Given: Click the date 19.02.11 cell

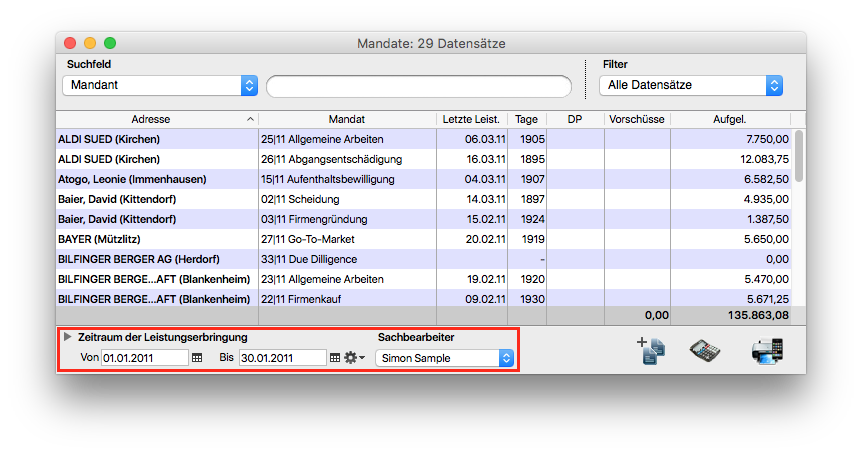Looking at the screenshot, I should pos(486,279).
